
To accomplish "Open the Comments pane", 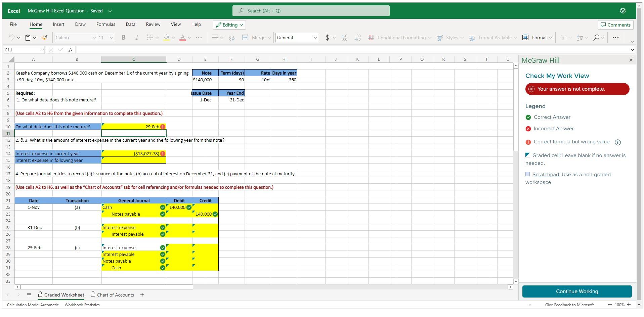I will [615, 25].
